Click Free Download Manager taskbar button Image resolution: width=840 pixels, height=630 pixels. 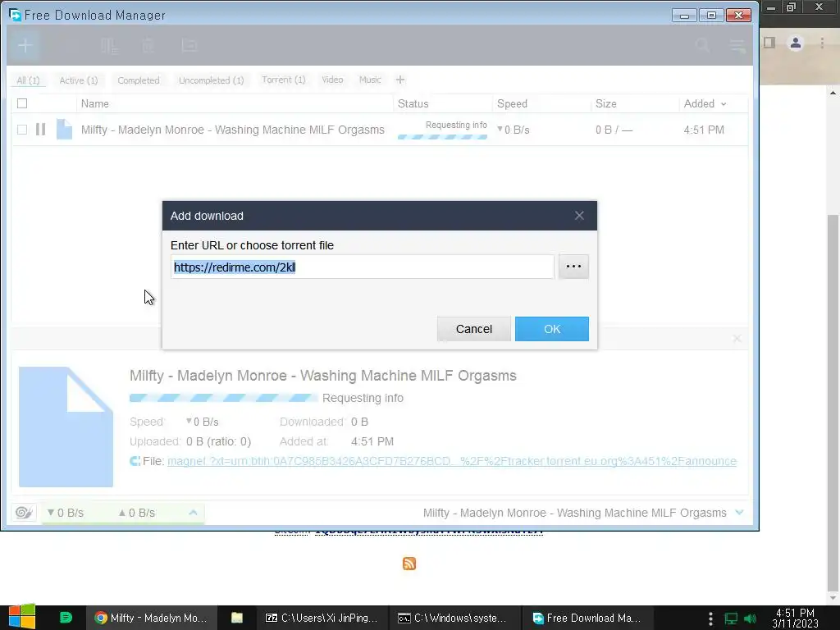pyautogui.click(x=587, y=618)
